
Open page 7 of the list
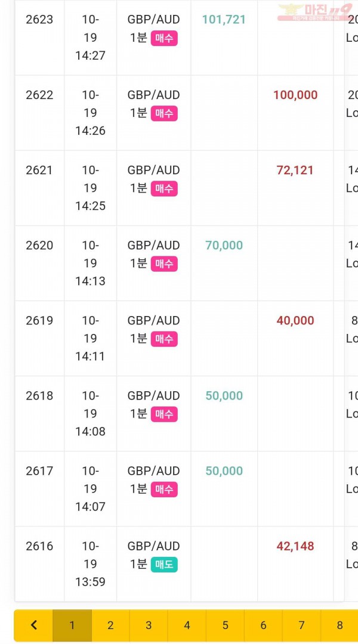pyautogui.click(x=302, y=625)
